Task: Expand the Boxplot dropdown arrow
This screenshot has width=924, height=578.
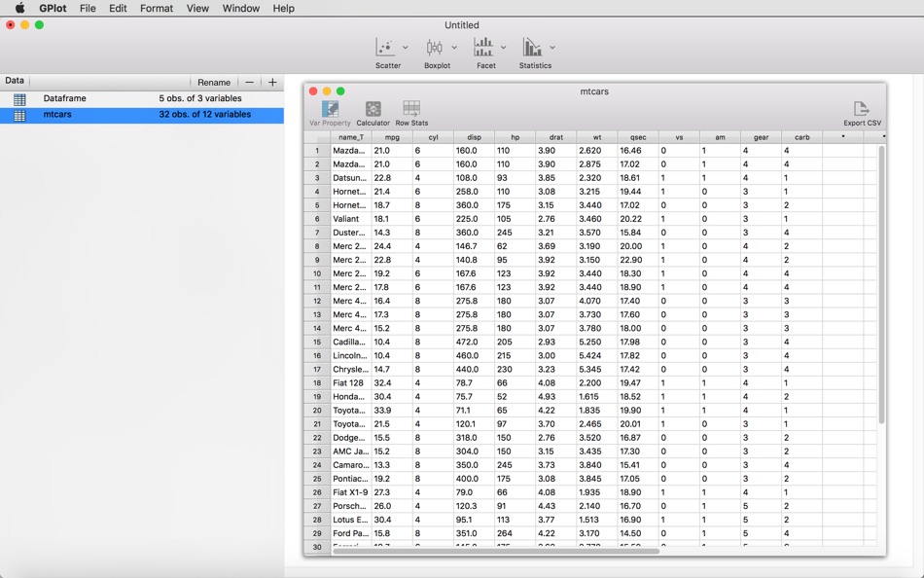Action: [454, 47]
